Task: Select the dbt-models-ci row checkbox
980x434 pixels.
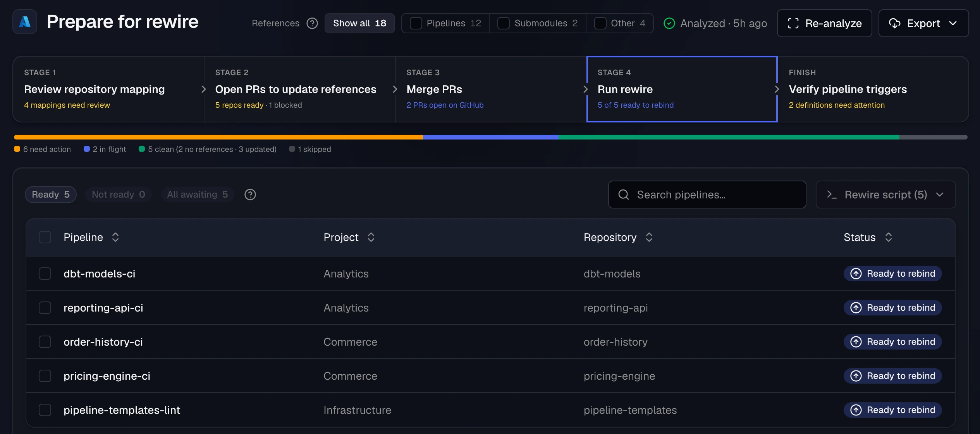Action: tap(45, 274)
